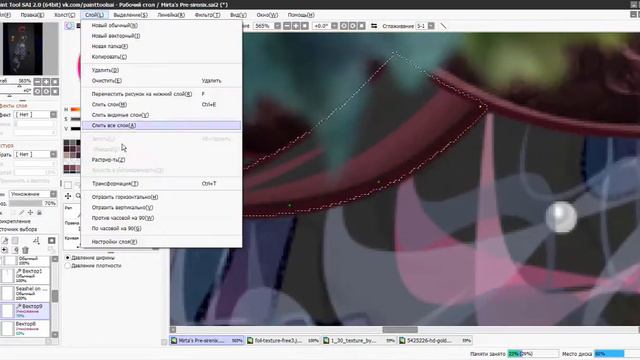Open the rotation angle dropdown in toolbar
640x360 pixels.
point(334,26)
